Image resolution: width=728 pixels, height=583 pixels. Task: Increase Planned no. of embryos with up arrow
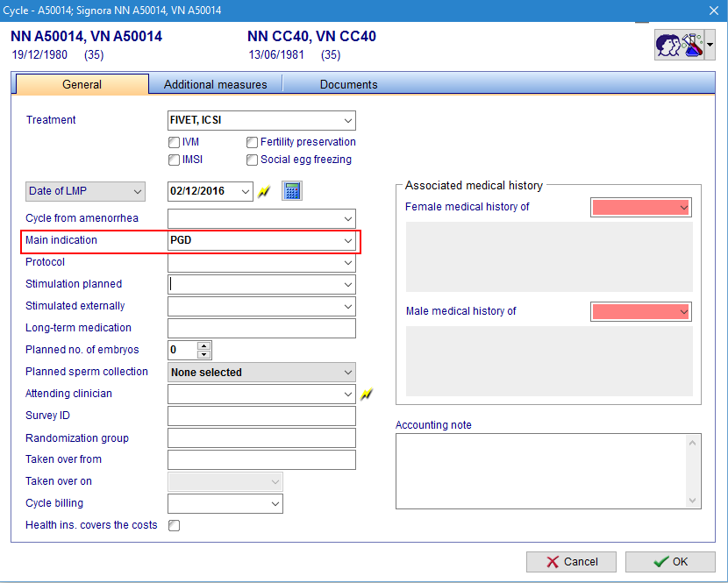pyautogui.click(x=203, y=345)
